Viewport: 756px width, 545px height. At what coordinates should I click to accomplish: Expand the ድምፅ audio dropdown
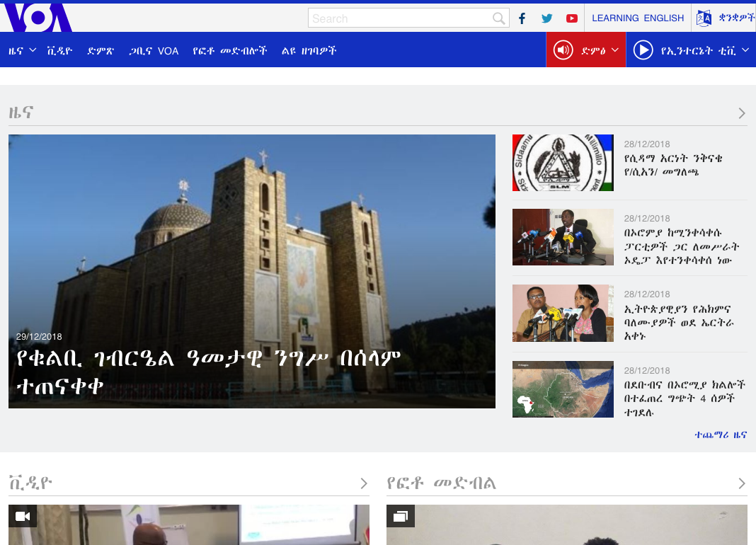click(x=614, y=50)
